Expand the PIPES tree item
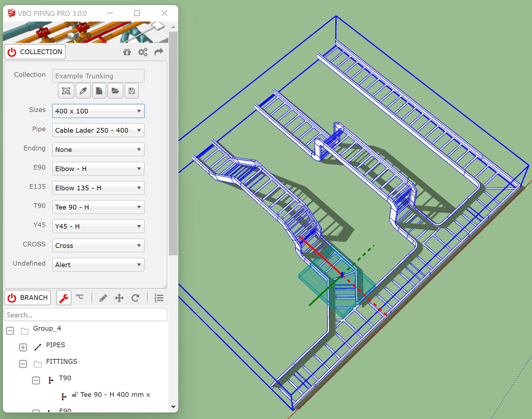Viewport: 532px width, 419px height. tap(23, 347)
